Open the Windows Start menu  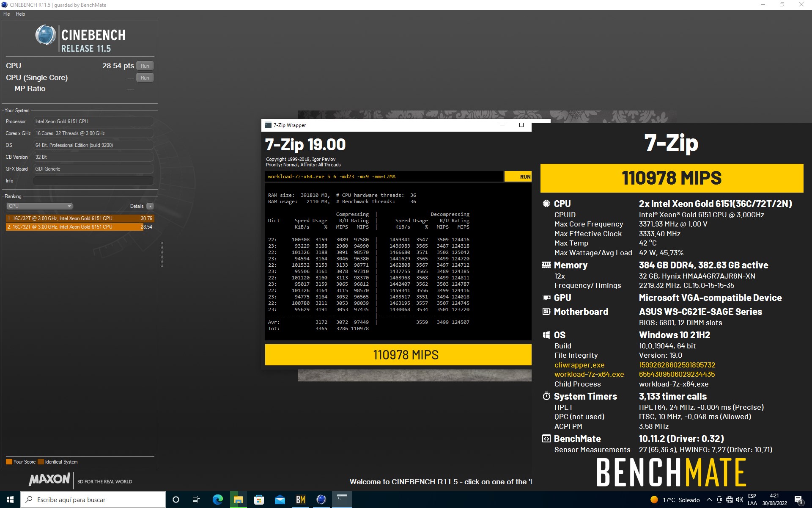click(x=10, y=500)
